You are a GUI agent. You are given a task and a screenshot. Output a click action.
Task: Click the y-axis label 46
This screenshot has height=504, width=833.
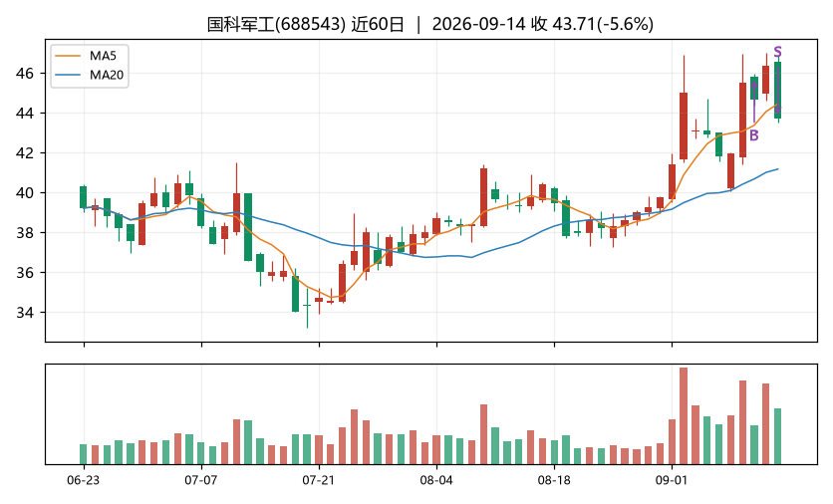[25, 74]
